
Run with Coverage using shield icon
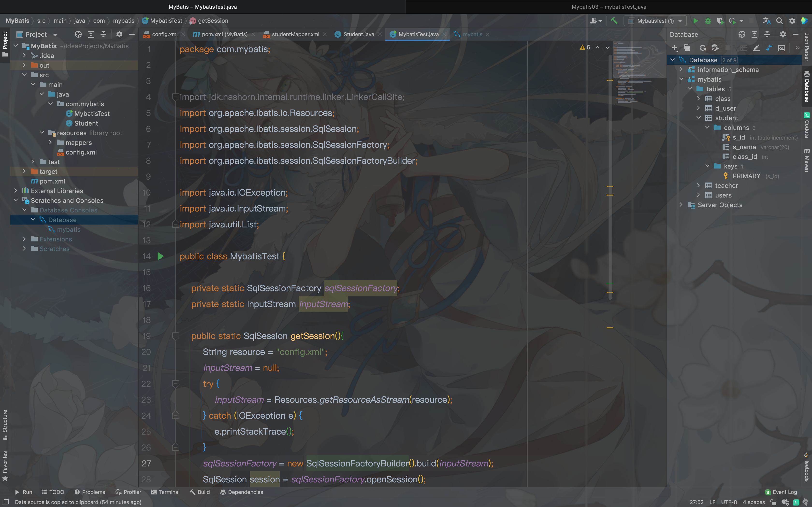point(720,21)
